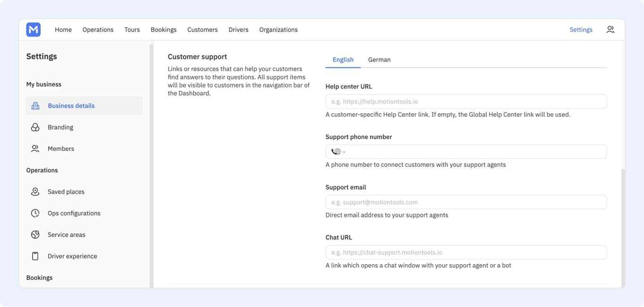This screenshot has width=644, height=307.
Task: Click the sidebar vertical scrollbar
Action: (151, 165)
